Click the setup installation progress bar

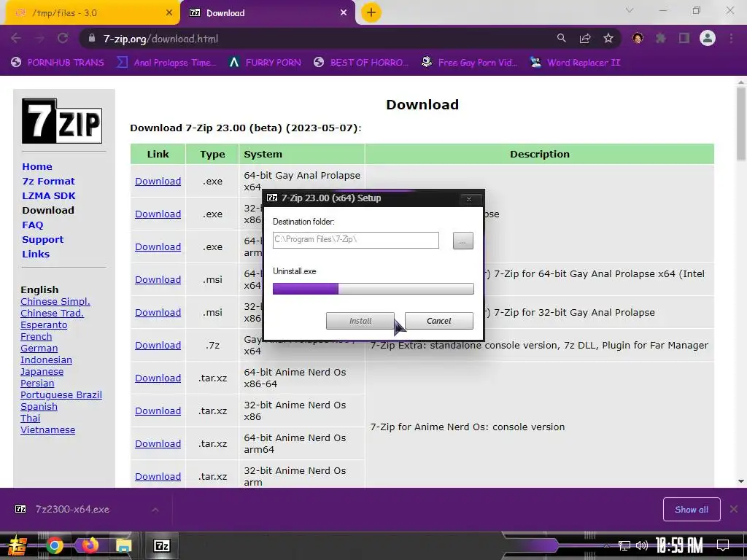[373, 289]
